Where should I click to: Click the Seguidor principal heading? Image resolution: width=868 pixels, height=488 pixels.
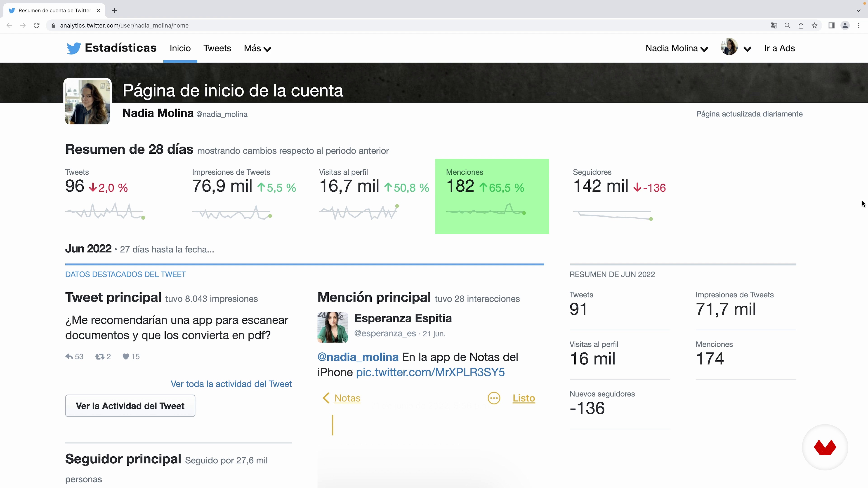[123, 459]
